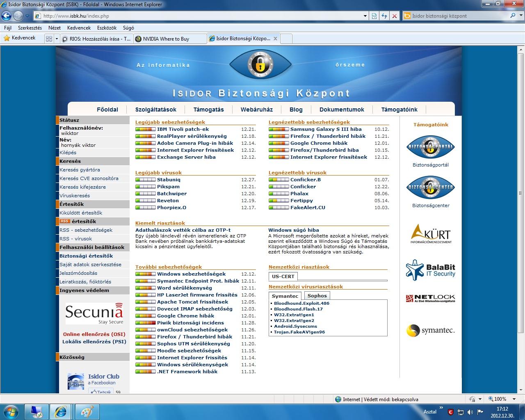
Task: Open compatibility view icon in address bar
Action: (374, 16)
